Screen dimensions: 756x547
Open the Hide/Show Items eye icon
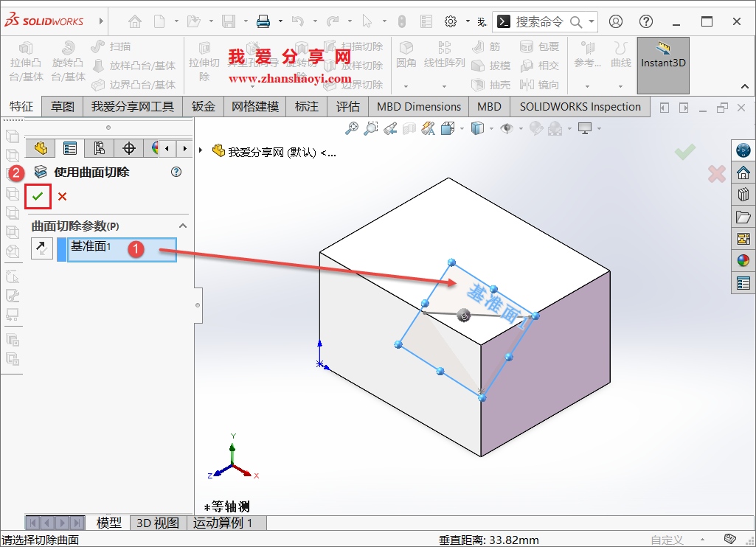(505, 127)
